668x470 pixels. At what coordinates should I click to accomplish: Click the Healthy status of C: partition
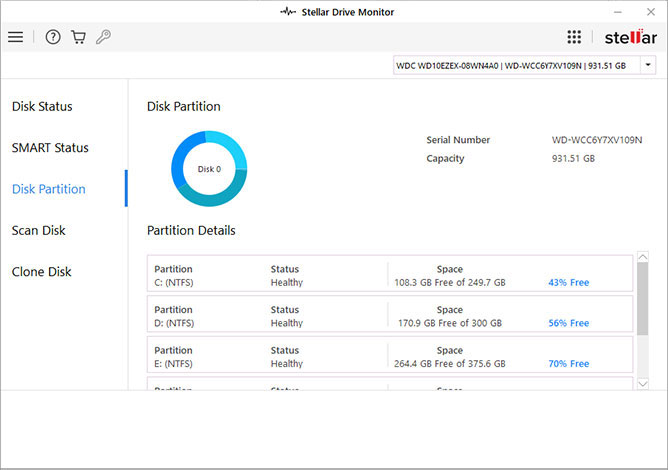287,283
